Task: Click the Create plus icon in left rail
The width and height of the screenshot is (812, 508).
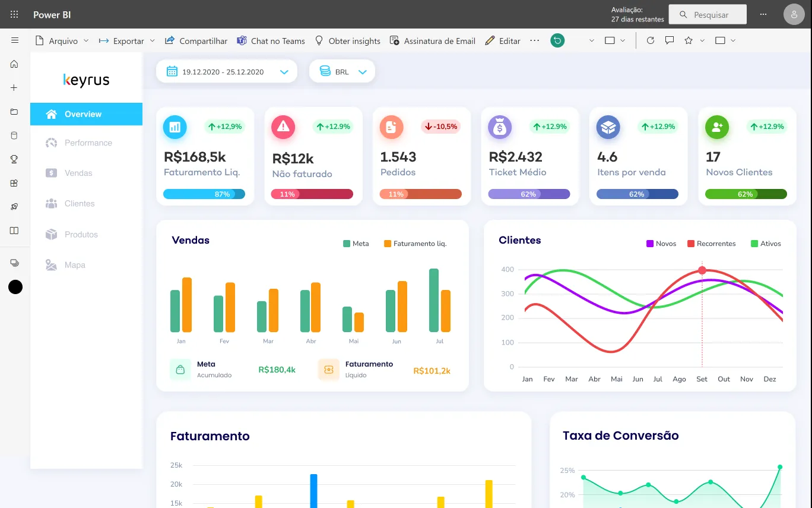Action: click(14, 87)
